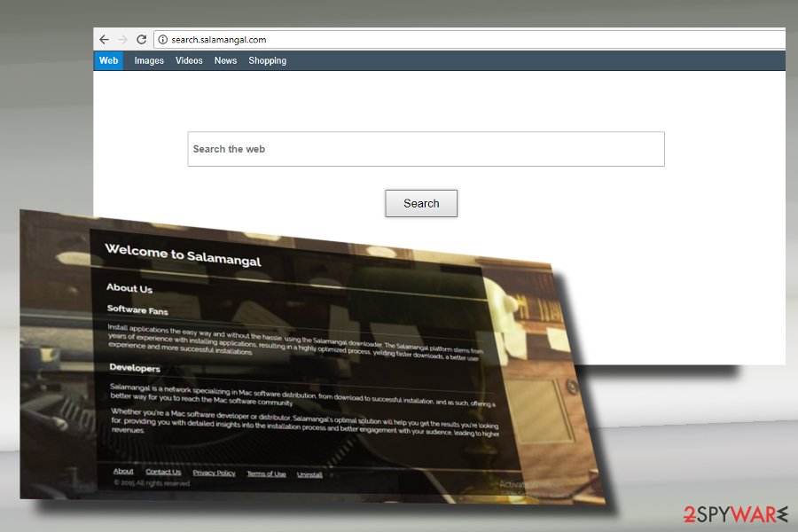Click the Search the web field
The width and height of the screenshot is (798, 532).
(426, 149)
